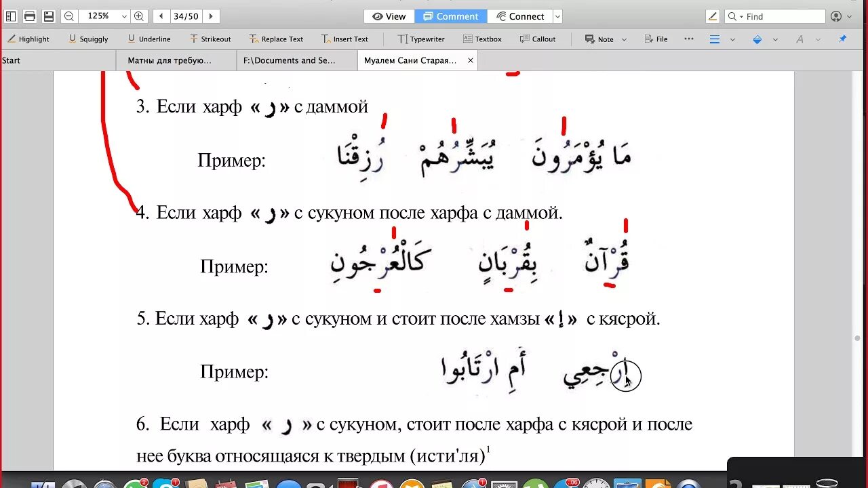Expand the text style dropdown chevron
The image size is (868, 488).
tap(818, 39)
